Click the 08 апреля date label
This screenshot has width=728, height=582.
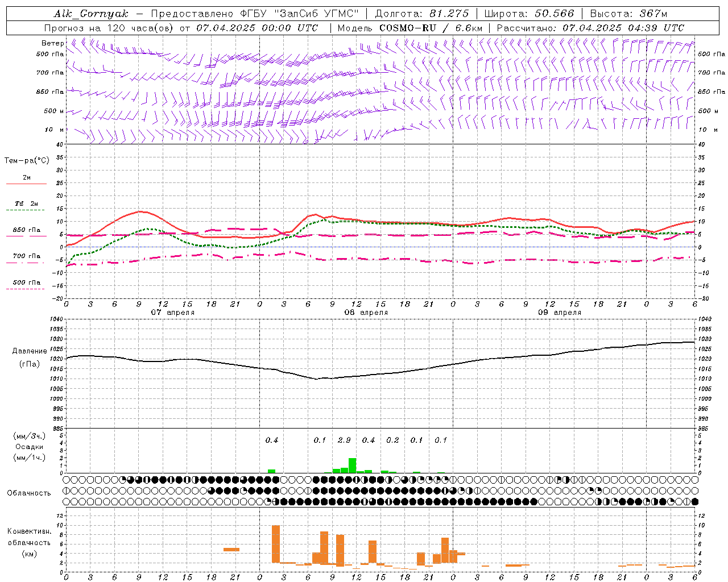click(366, 313)
